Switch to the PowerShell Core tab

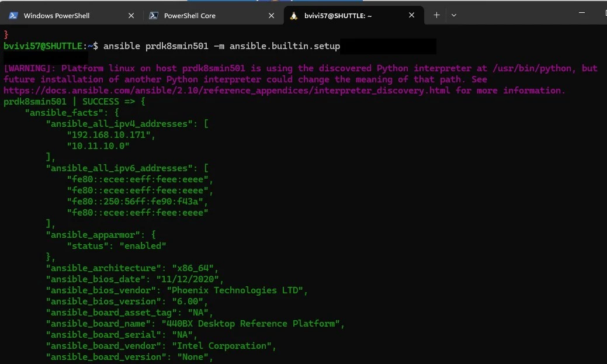point(189,16)
